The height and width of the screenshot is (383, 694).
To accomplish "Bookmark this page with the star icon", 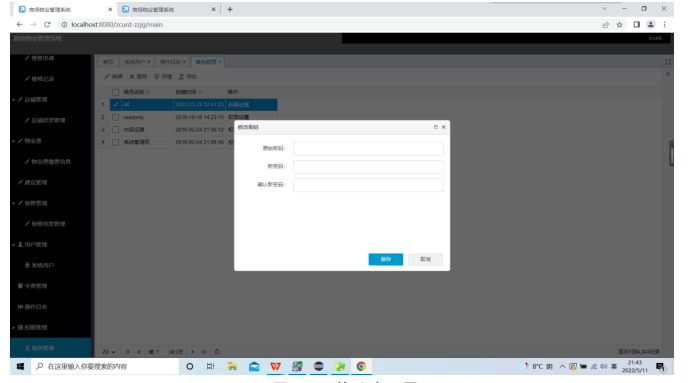I will pyautogui.click(x=620, y=25).
